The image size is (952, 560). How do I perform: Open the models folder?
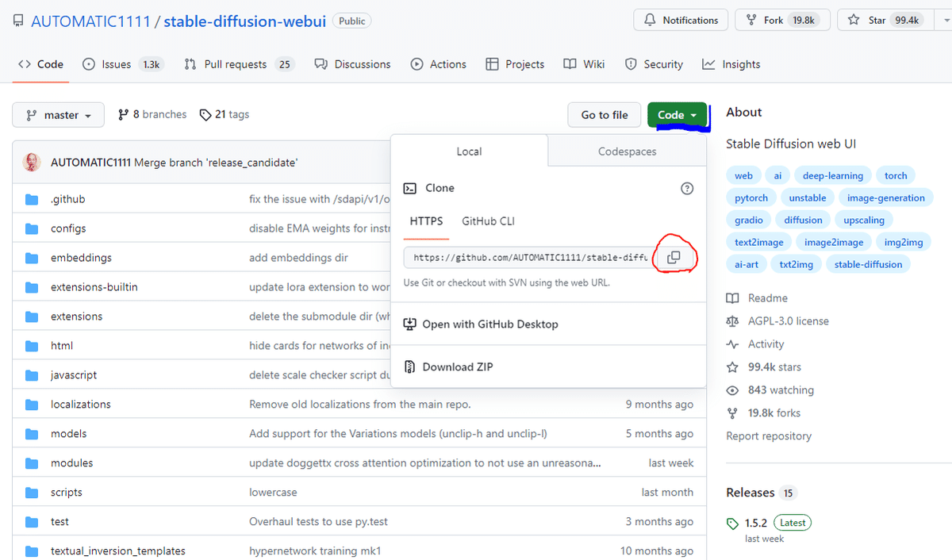[x=69, y=434]
